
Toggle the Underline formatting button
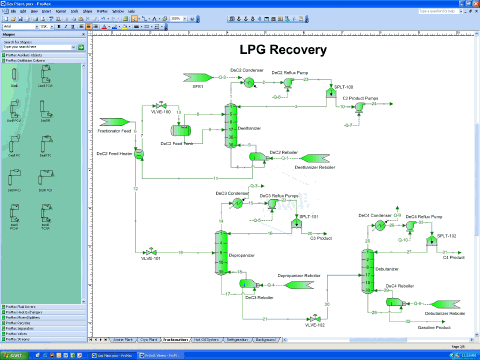(73, 27)
